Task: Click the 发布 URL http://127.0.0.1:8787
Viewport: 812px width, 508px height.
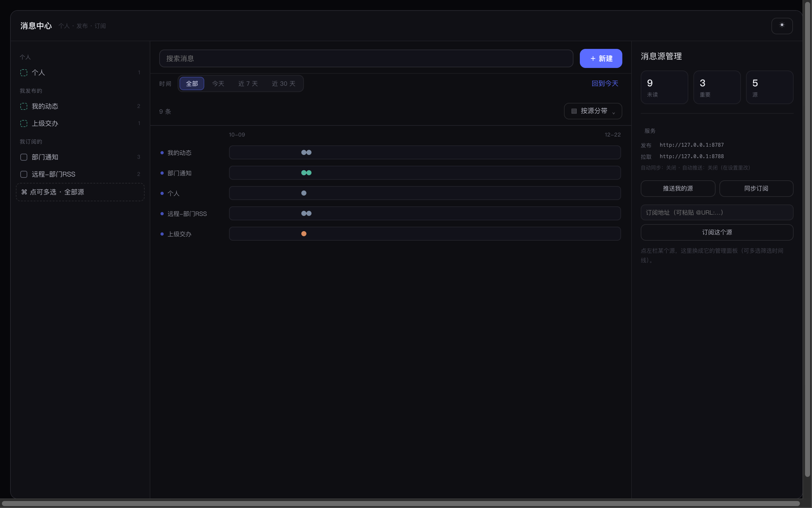Action: 691,145
